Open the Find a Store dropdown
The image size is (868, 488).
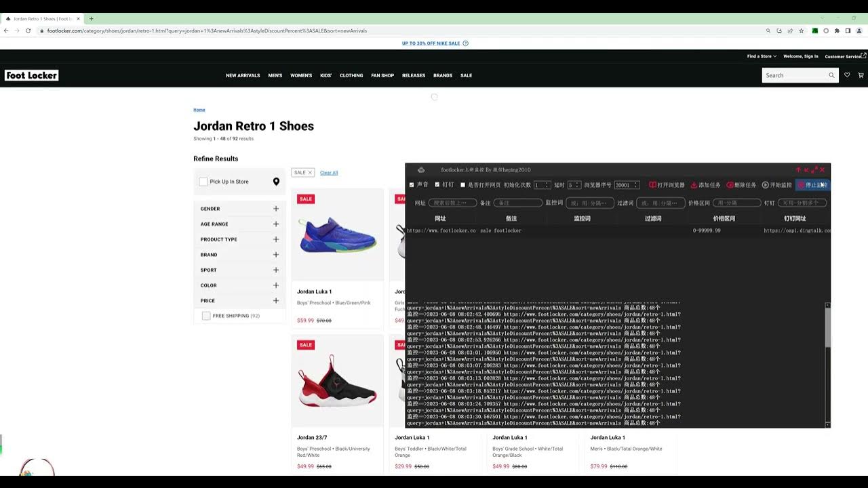point(762,56)
